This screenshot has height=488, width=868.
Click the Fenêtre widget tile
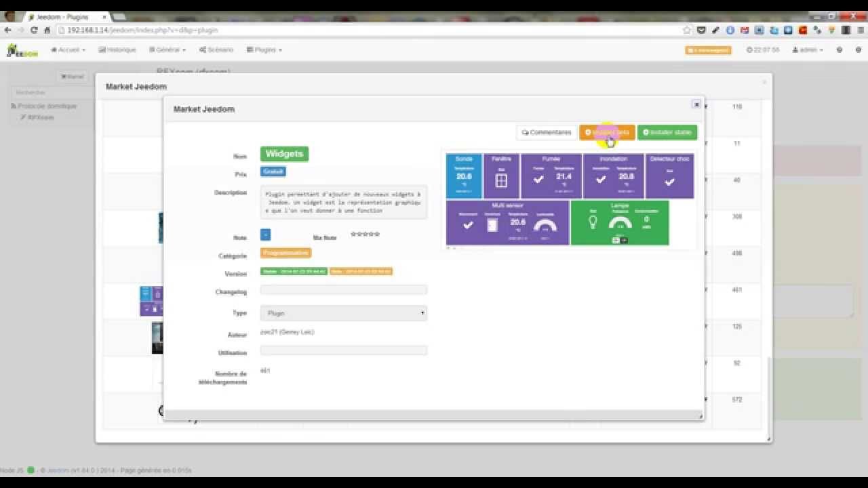502,176
